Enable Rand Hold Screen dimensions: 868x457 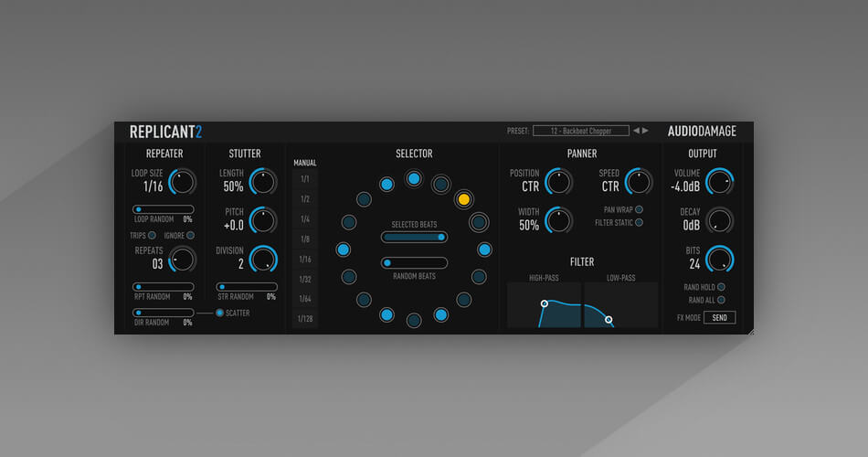pyautogui.click(x=721, y=287)
